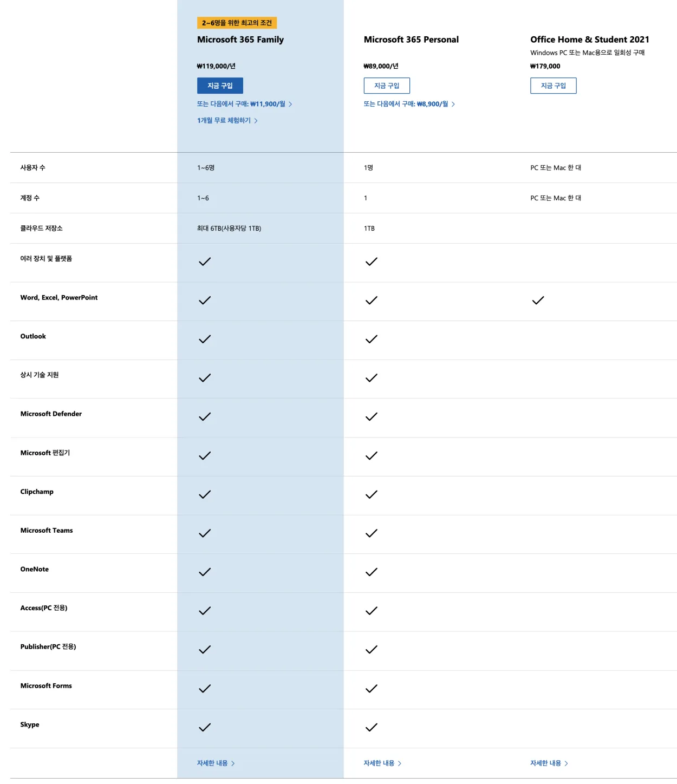Click the OneNote row label
677x784 pixels.
coord(35,569)
